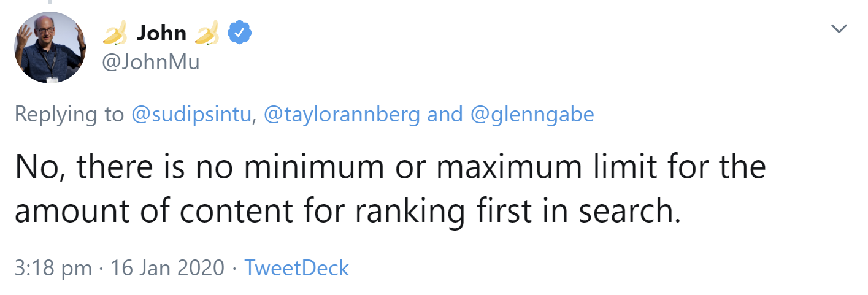Click the blue verified badge
The height and width of the screenshot is (295, 868).
point(238,33)
